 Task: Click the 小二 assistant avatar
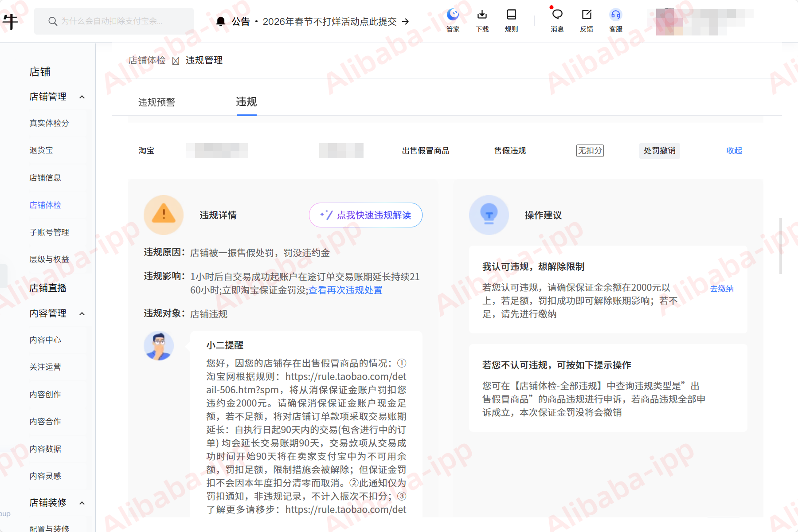[159, 346]
